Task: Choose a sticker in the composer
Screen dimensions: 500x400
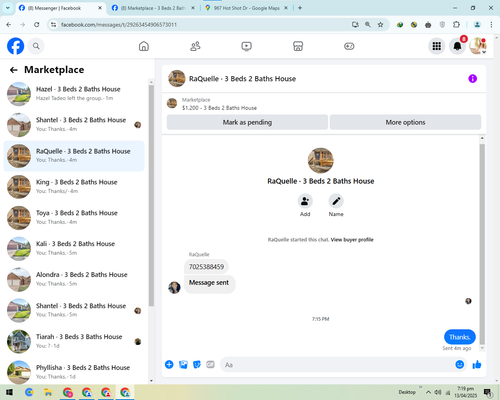Action: 197,364
